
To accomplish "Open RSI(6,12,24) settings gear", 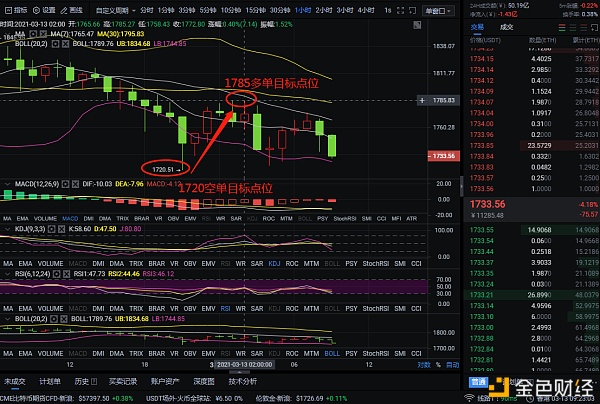I will [x=57, y=274].
